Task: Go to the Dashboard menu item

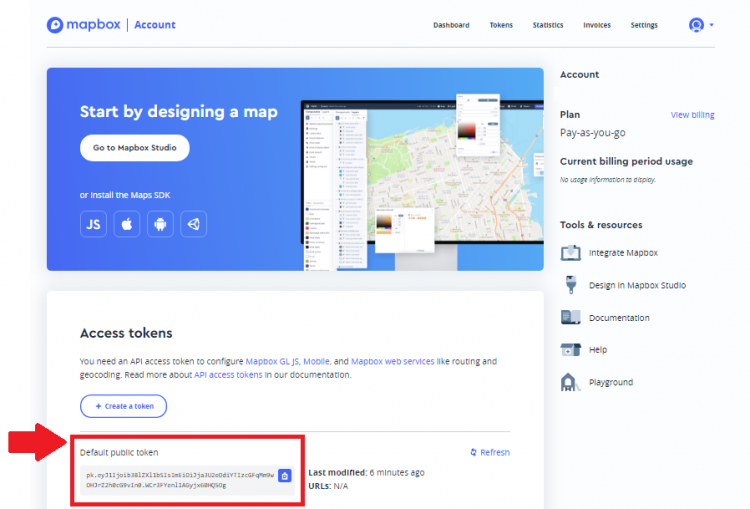Action: point(451,25)
